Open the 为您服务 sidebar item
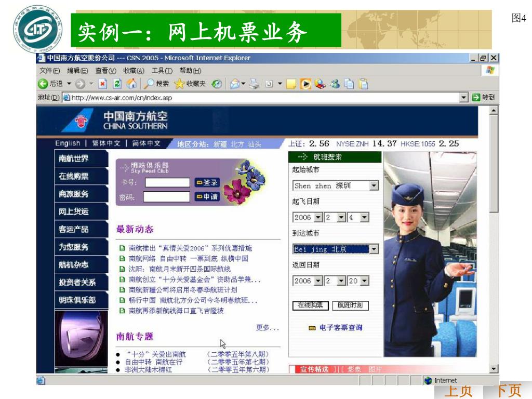Screen dimensions: 532x399 click(x=82, y=247)
